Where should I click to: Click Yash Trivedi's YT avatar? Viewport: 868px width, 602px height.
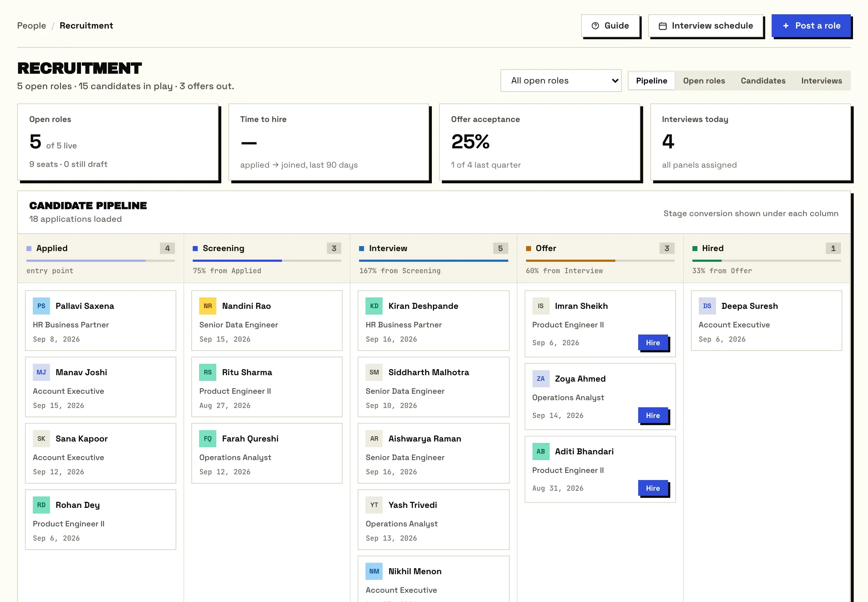click(374, 505)
